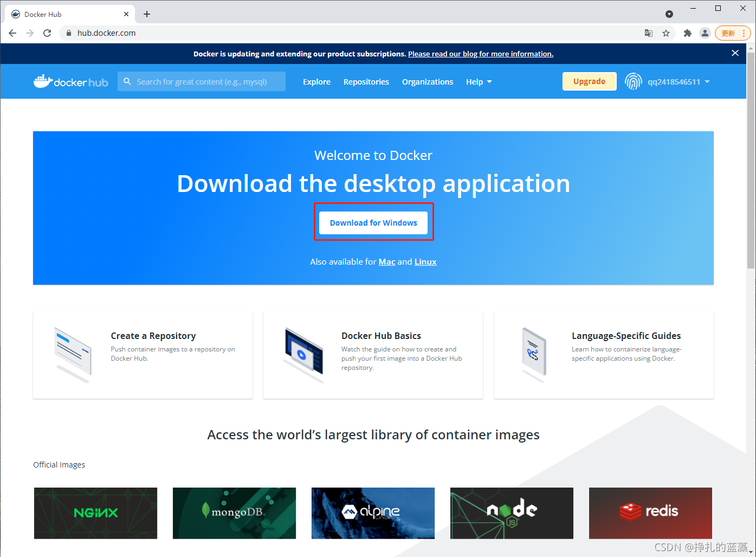The width and height of the screenshot is (756, 557).
Task: Open the Explore menu item
Action: point(316,82)
